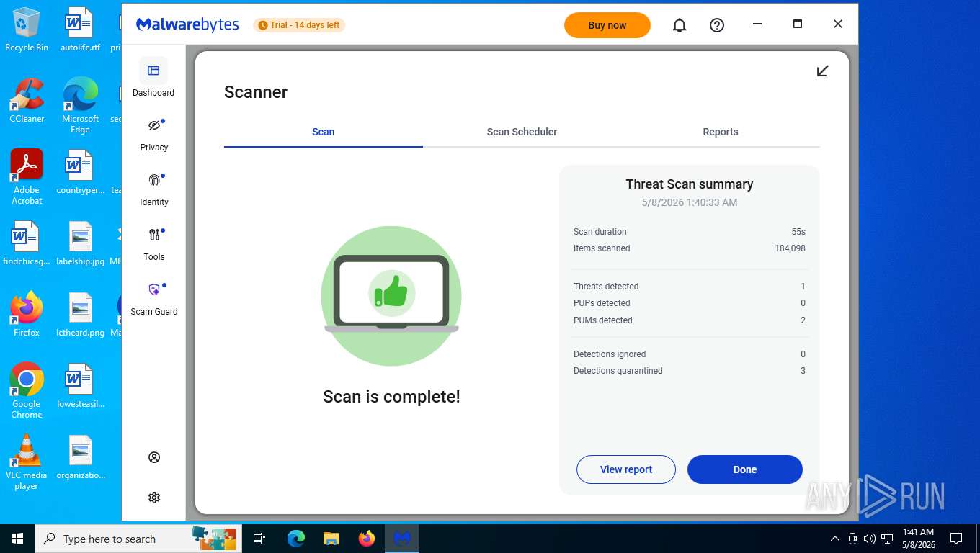Viewport: 980px width, 553px height.
Task: Switch to the Scan Scheduler tab
Action: 522,132
